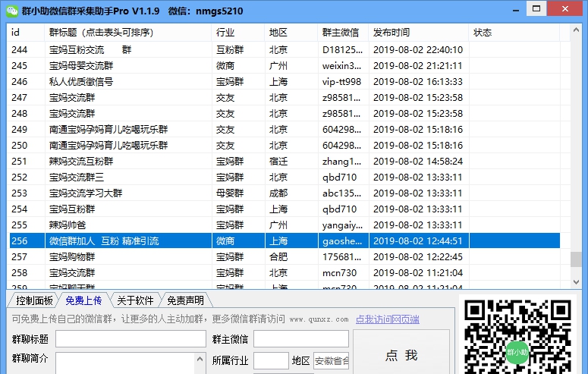Viewport: 588px width, 374px height.
Task: Click 群主微信 cell vip-tt998
Action: pyautogui.click(x=341, y=81)
